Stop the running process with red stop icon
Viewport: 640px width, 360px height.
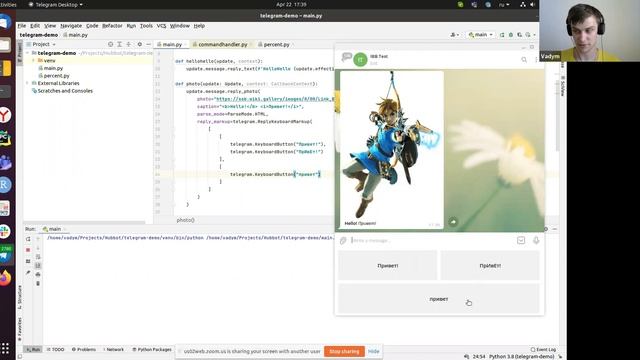(28, 250)
